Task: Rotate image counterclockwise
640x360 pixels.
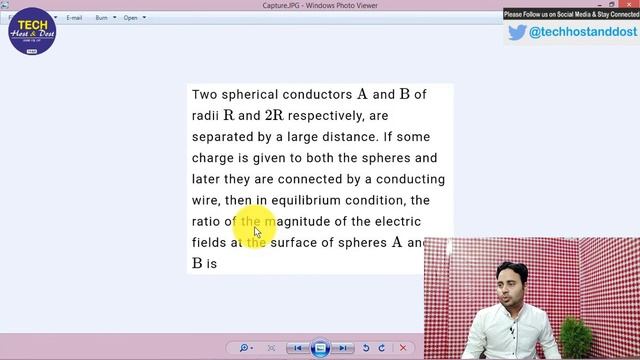Action: (x=366, y=348)
